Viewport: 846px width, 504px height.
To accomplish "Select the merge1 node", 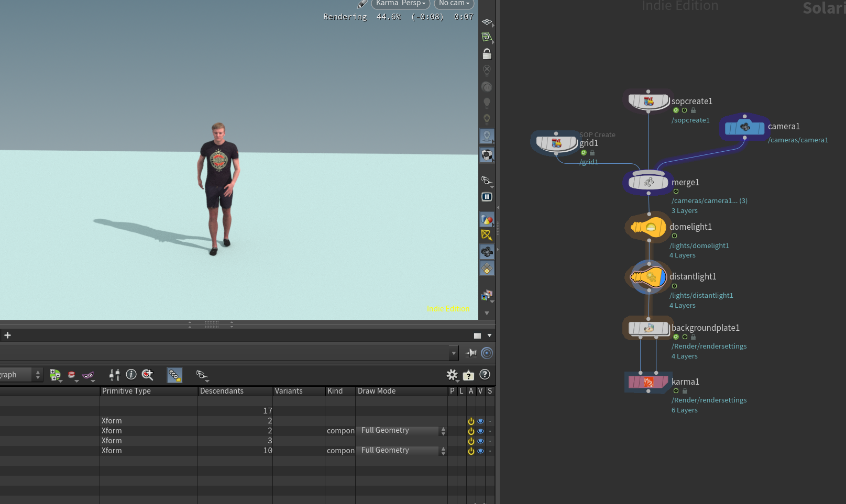I will (649, 182).
